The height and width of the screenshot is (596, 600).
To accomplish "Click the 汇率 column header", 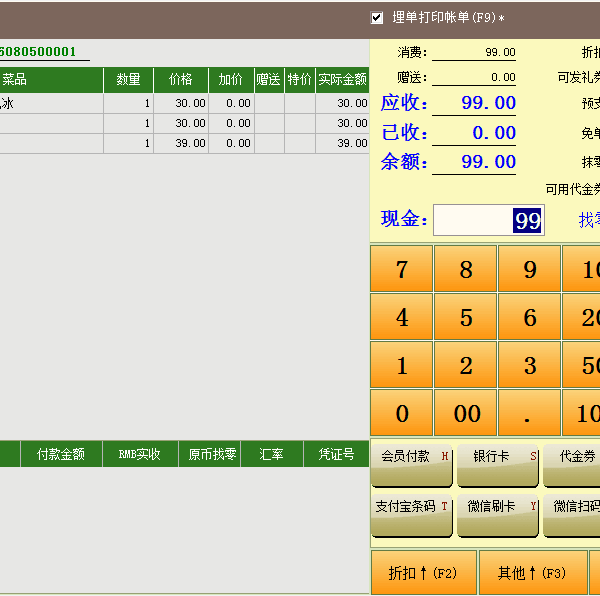I will [x=272, y=454].
